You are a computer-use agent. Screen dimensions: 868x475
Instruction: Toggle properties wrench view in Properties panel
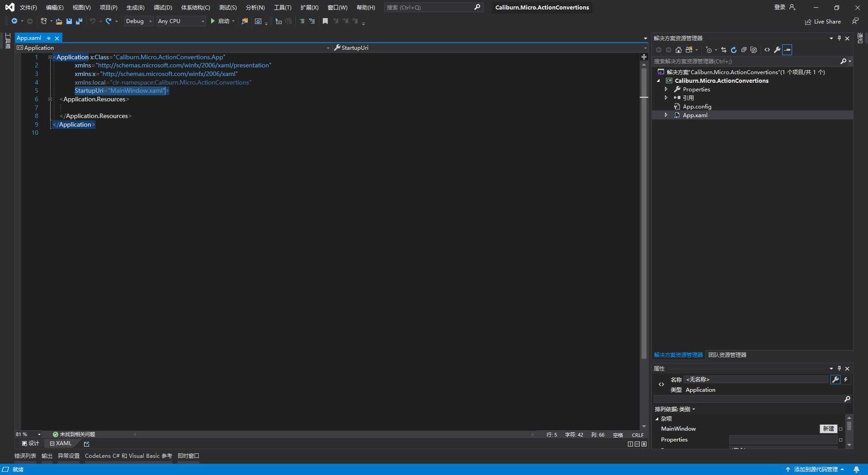click(x=835, y=380)
